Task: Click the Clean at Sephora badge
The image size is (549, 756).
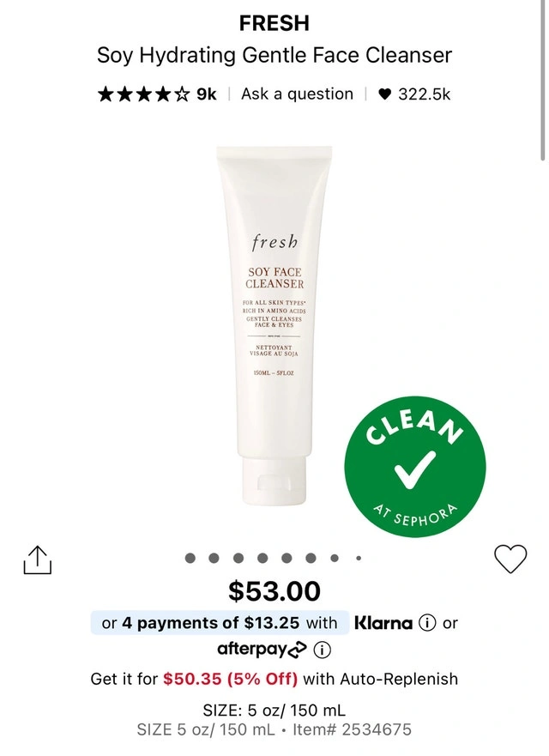Action: [x=415, y=467]
